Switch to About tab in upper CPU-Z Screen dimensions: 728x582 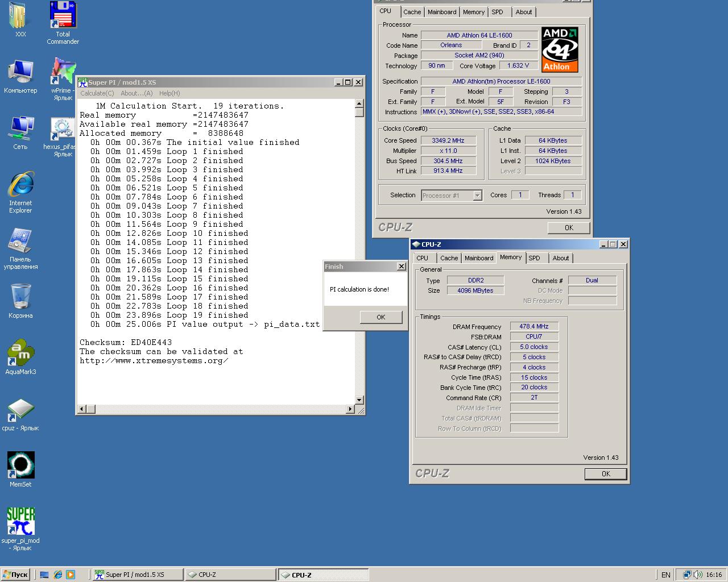pos(524,12)
